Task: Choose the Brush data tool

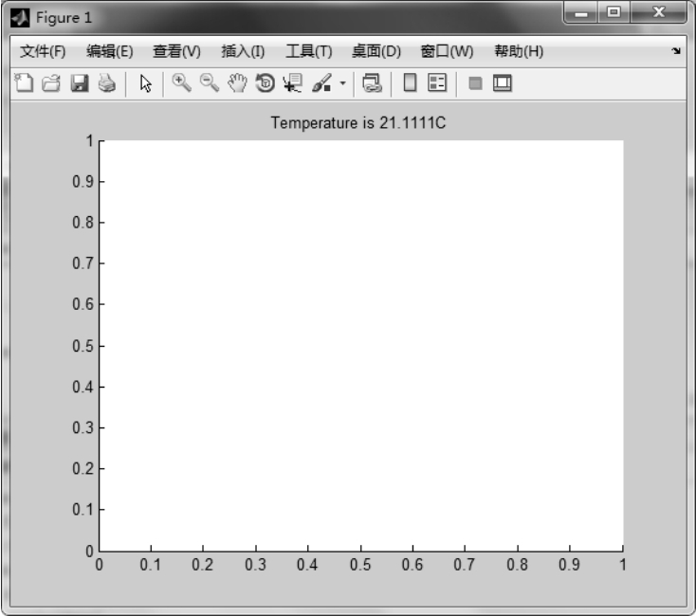Action: (x=321, y=83)
